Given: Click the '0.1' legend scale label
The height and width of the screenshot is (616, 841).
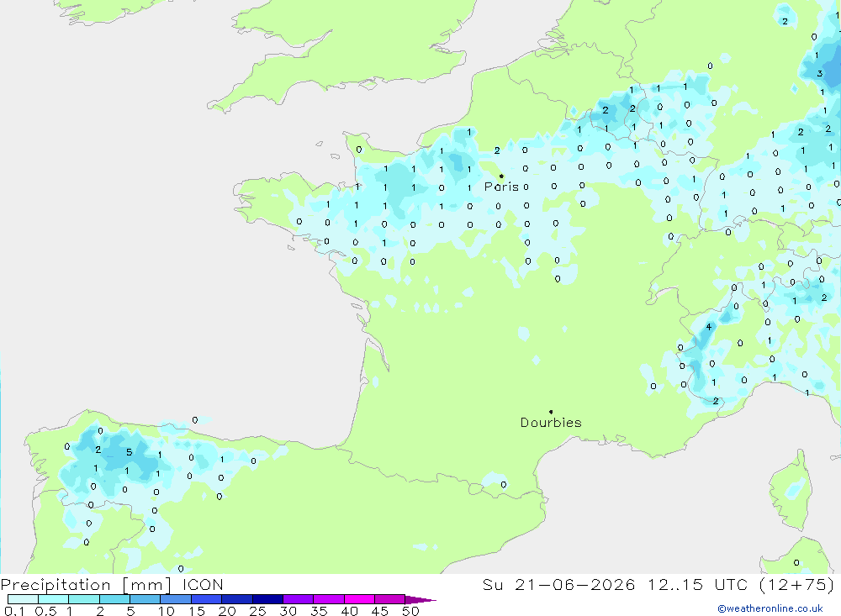Looking at the screenshot, I should click(14, 611).
